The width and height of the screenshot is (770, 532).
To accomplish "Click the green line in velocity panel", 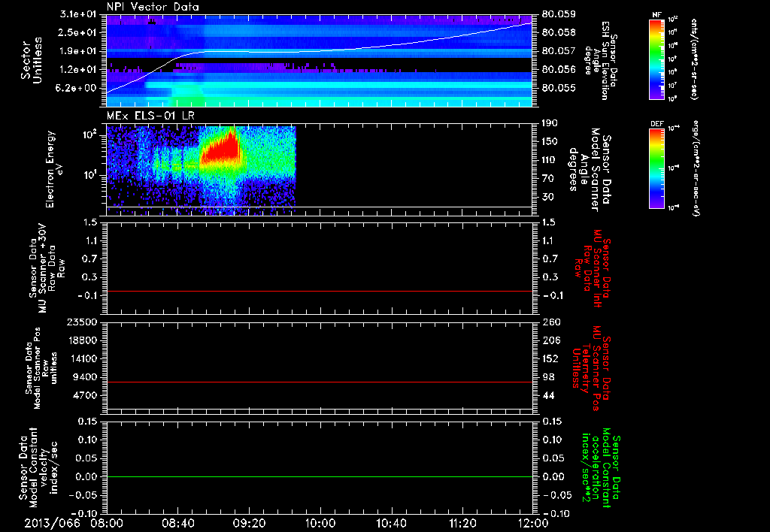I will coord(320,476).
